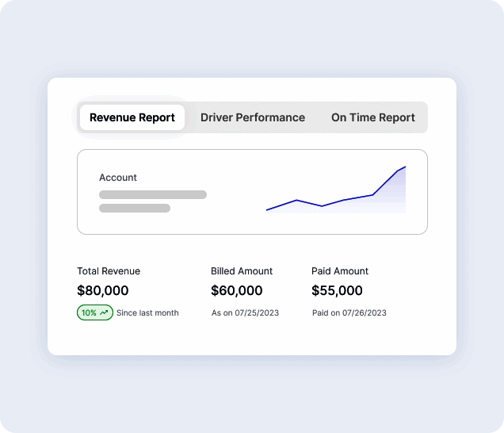The image size is (504, 433).
Task: Click the longer gray placeholder bar
Action: [152, 194]
